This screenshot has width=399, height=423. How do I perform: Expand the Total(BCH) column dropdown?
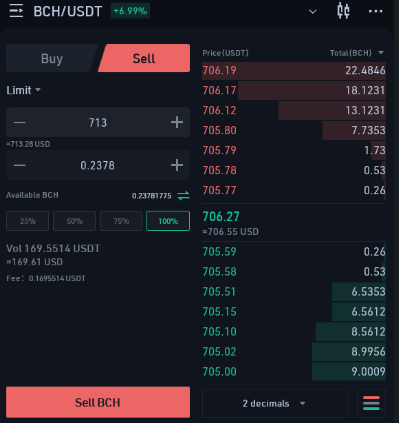(x=381, y=53)
